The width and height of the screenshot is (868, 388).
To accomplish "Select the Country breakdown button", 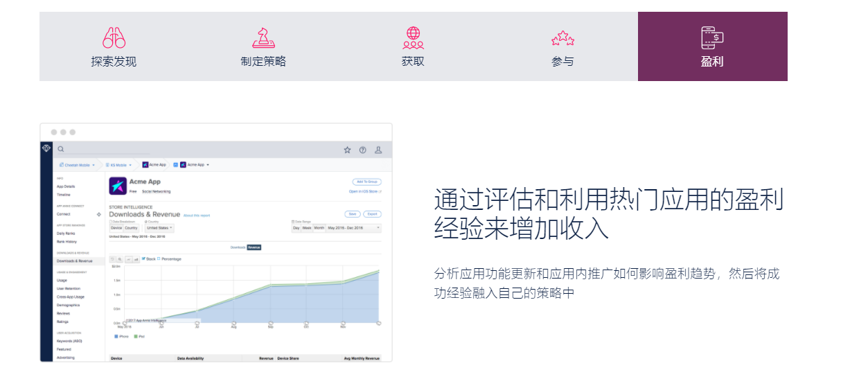I will click(131, 228).
